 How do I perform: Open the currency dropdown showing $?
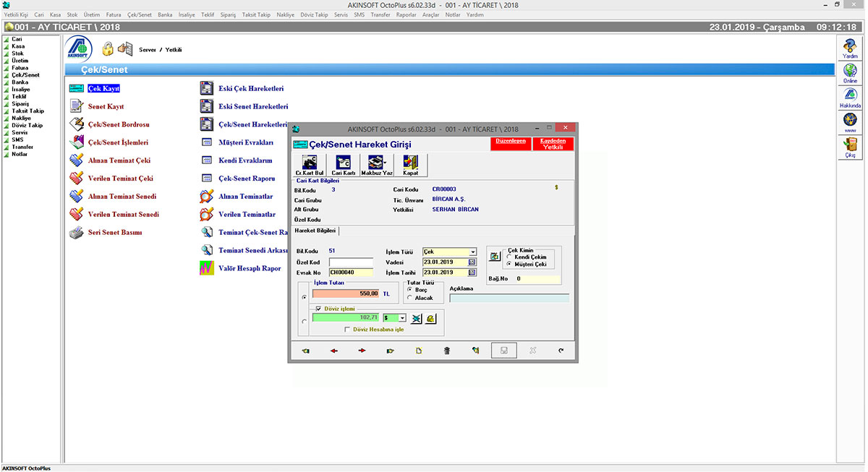point(402,318)
